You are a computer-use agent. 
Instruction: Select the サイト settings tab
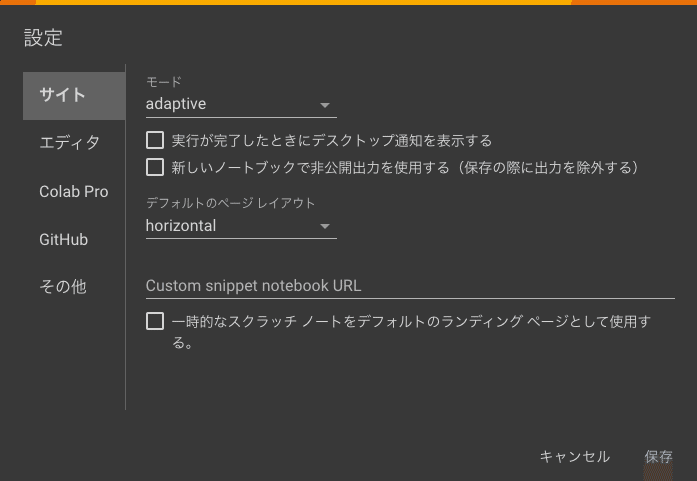[x=74, y=96]
